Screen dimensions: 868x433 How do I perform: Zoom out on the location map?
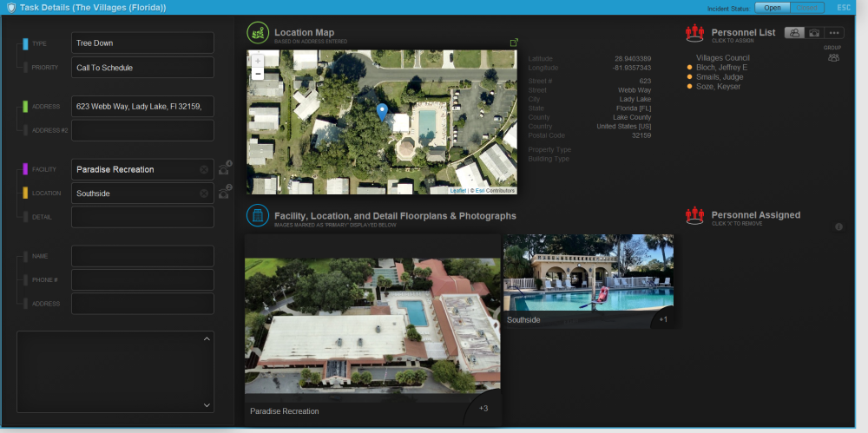point(258,75)
